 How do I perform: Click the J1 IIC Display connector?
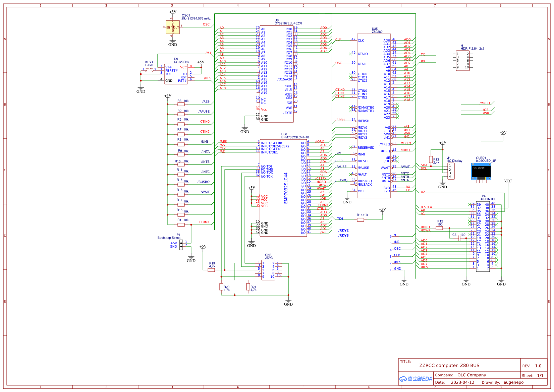[451, 171]
